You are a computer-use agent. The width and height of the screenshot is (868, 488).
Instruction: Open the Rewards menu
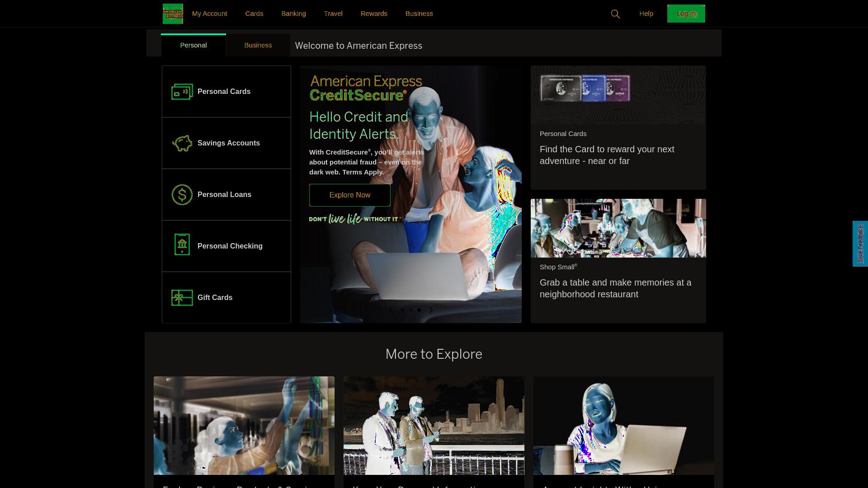374,14
